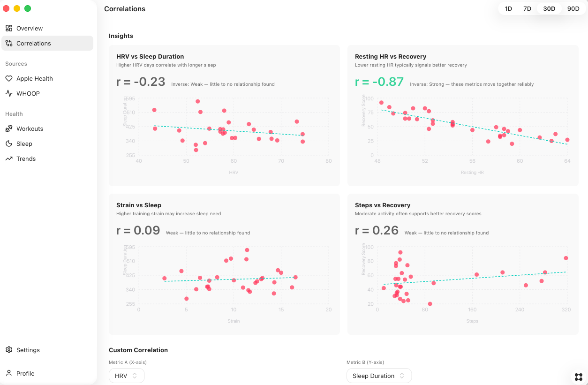Click the Apple Health heart icon
The image size is (588, 385).
tap(9, 78)
